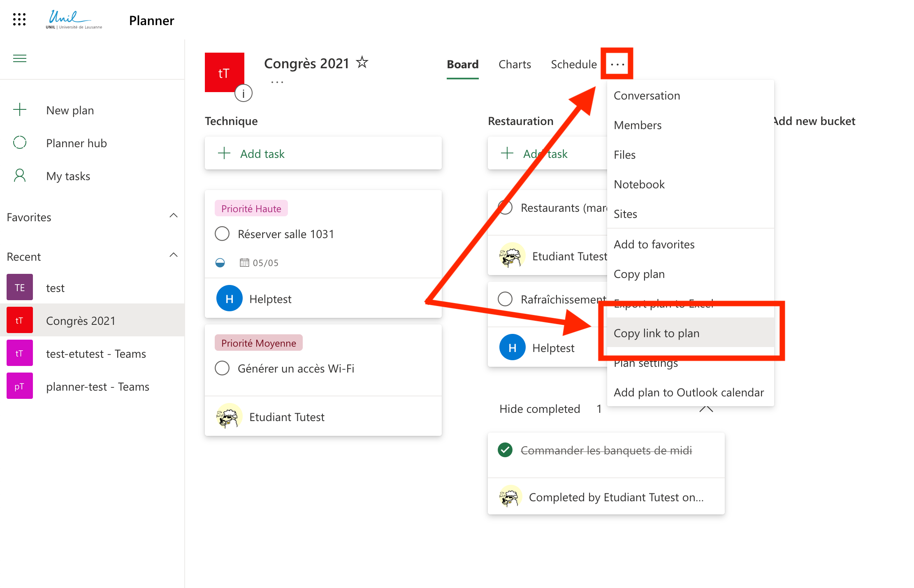The height and width of the screenshot is (588, 914).
Task: Open test-etutest - Teams plan
Action: [x=95, y=354]
